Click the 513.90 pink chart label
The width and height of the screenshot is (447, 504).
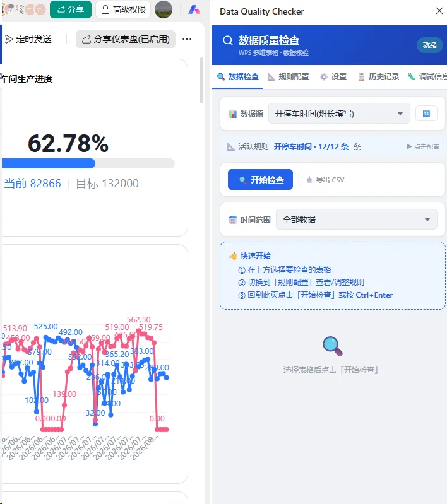coord(15,328)
